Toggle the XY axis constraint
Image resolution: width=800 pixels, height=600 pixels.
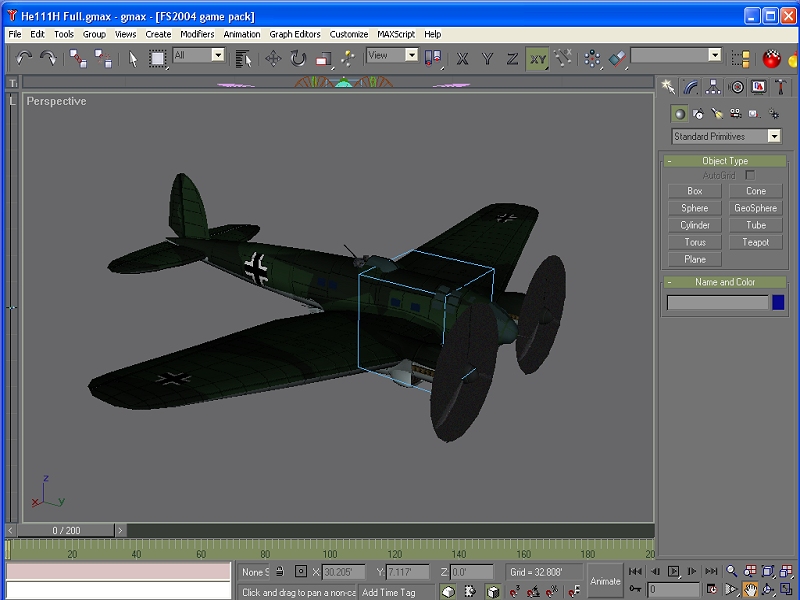click(x=538, y=59)
